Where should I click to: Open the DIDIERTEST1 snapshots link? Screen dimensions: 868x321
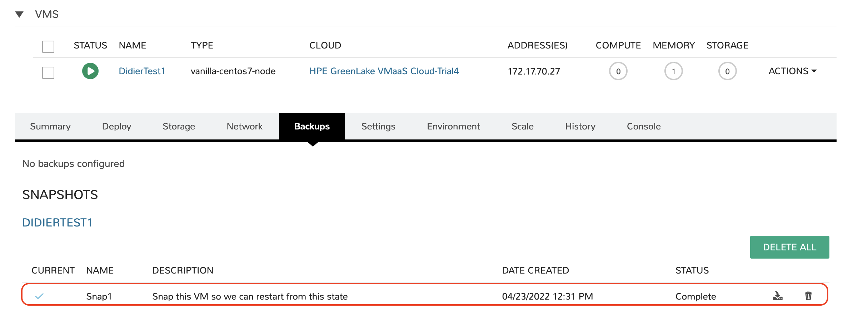(x=57, y=223)
